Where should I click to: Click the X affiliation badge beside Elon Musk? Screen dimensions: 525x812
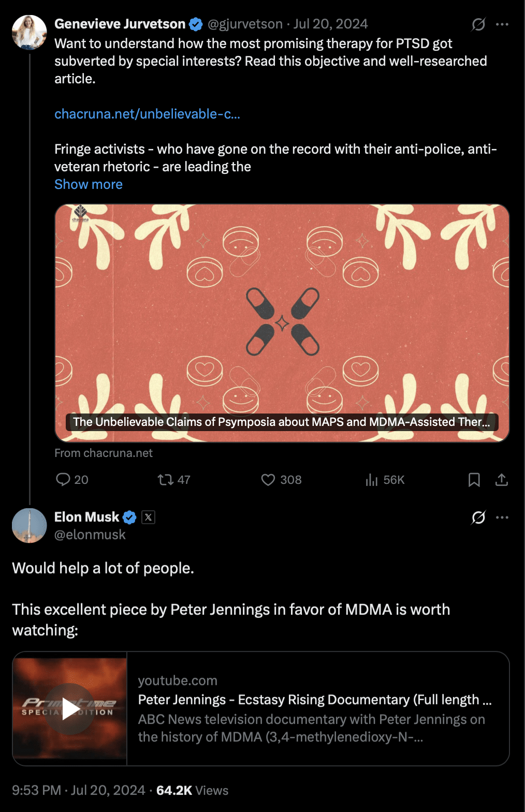point(149,517)
